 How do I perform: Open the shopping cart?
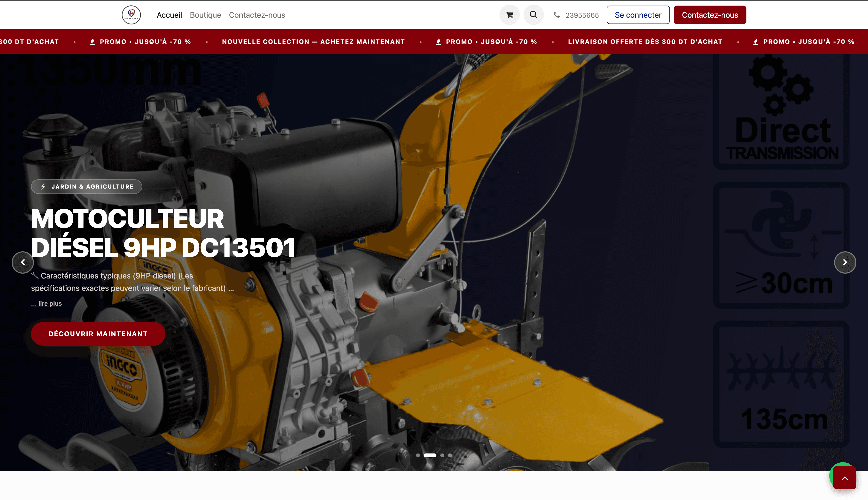pos(510,15)
